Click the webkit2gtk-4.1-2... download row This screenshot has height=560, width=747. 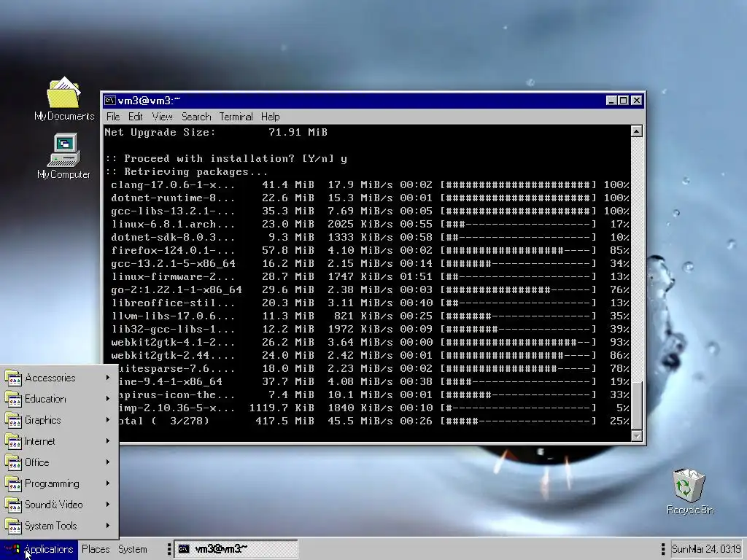click(370, 343)
